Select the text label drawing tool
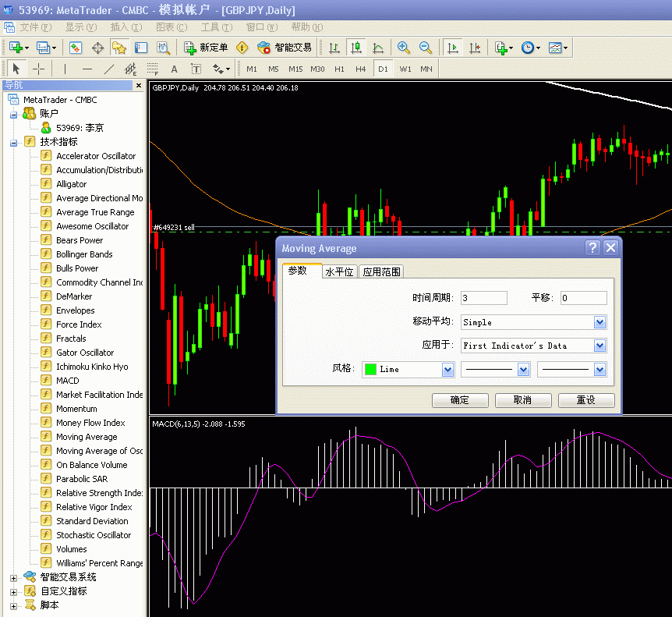This screenshot has height=617, width=672. (175, 69)
